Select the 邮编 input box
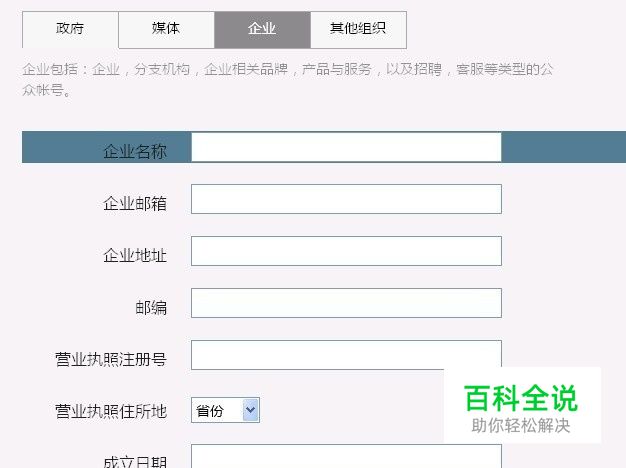This screenshot has width=626, height=468. [x=346, y=303]
